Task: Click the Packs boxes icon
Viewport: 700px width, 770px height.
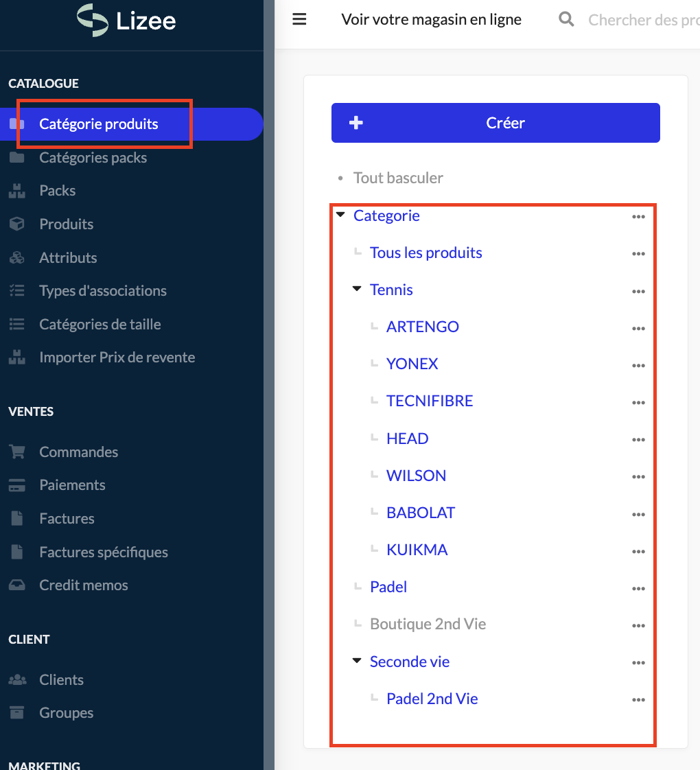Action: pyautogui.click(x=16, y=191)
